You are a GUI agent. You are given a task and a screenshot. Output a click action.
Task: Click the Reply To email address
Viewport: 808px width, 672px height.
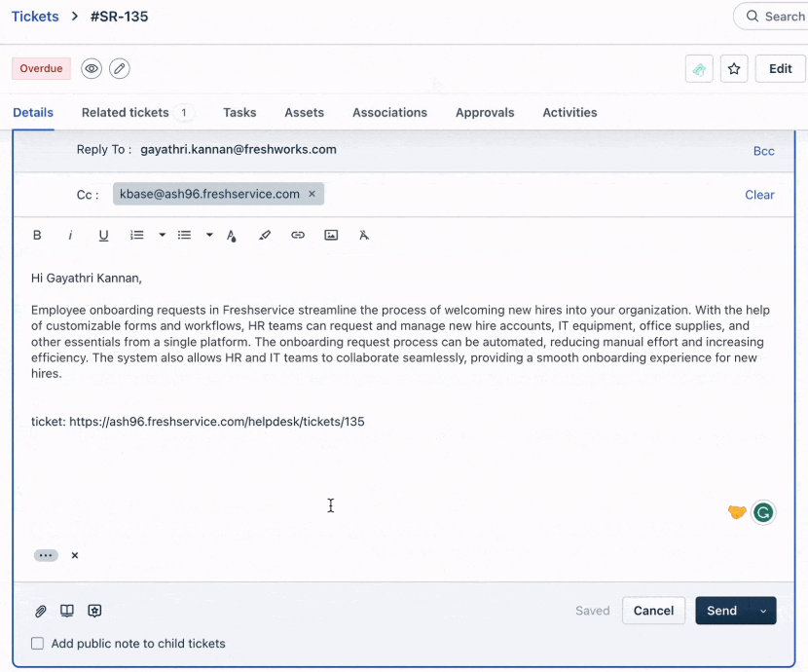239,149
